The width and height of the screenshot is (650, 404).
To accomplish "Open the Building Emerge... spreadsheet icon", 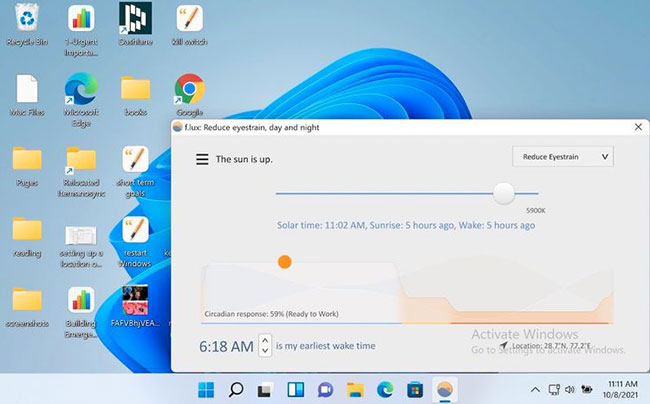I will tap(81, 313).
